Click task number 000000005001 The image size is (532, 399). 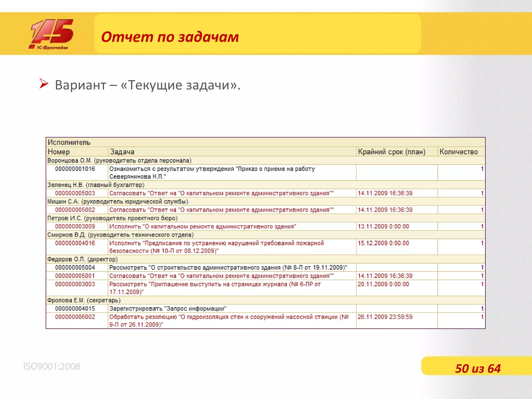pyautogui.click(x=75, y=276)
